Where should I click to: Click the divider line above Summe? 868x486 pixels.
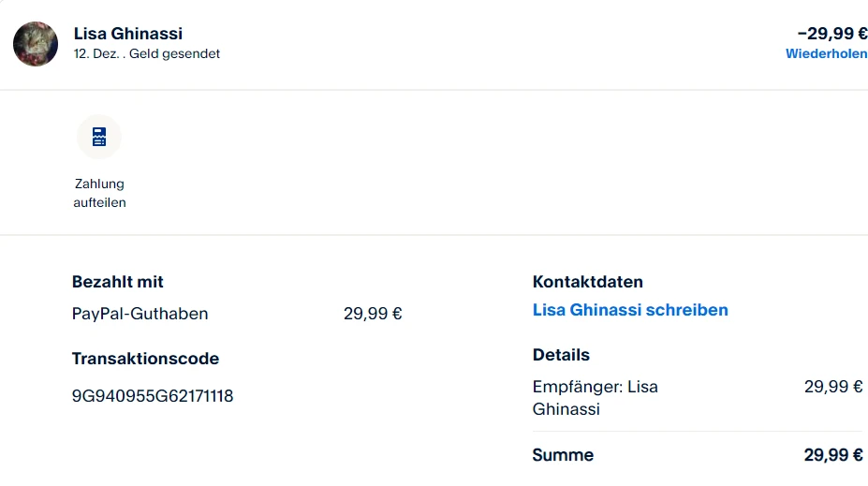697,432
